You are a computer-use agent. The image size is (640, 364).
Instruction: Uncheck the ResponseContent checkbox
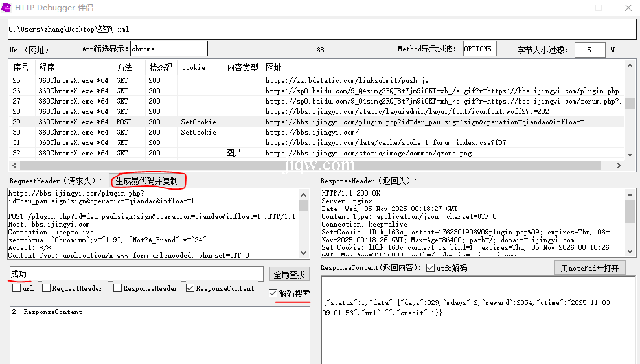click(190, 289)
